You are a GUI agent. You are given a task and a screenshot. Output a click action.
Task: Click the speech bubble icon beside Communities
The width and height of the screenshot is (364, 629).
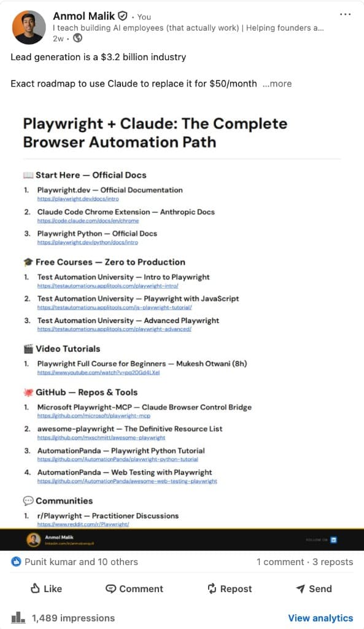pos(28,501)
